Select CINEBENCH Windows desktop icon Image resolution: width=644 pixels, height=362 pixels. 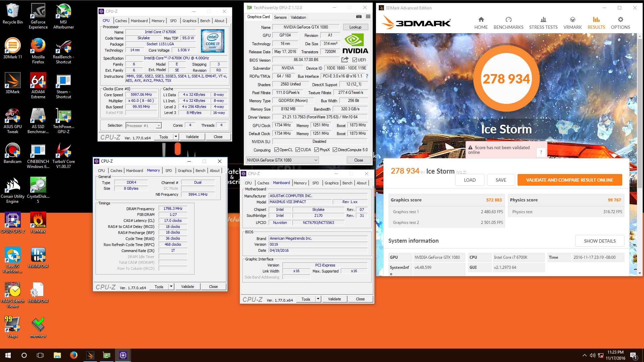(x=38, y=156)
